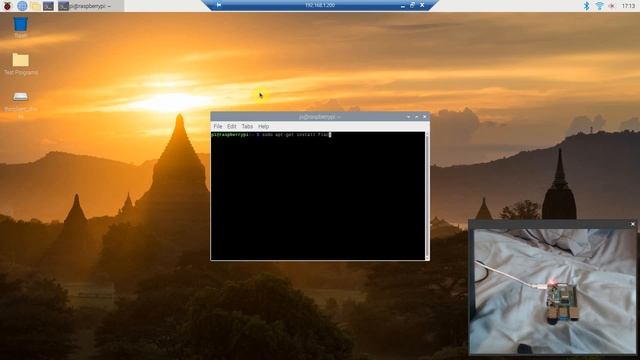640x360 pixels.
Task: Click the Bluetooth tray icon
Action: coord(586,6)
